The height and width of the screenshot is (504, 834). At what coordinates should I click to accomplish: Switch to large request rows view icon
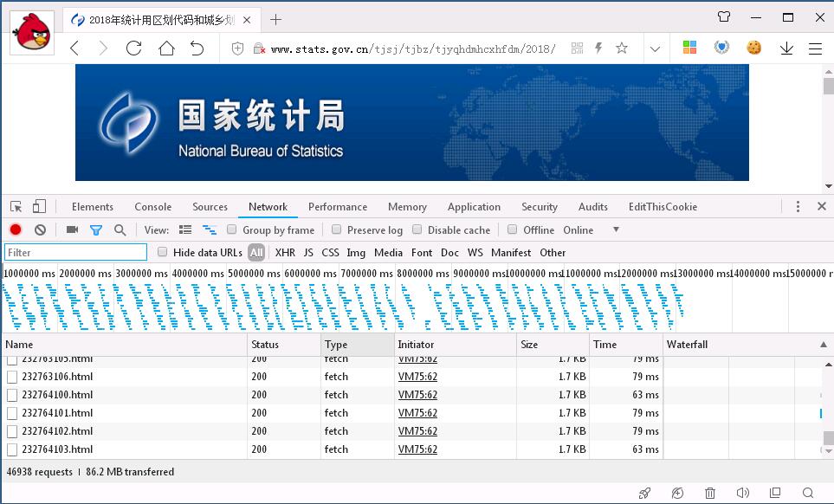pos(185,229)
